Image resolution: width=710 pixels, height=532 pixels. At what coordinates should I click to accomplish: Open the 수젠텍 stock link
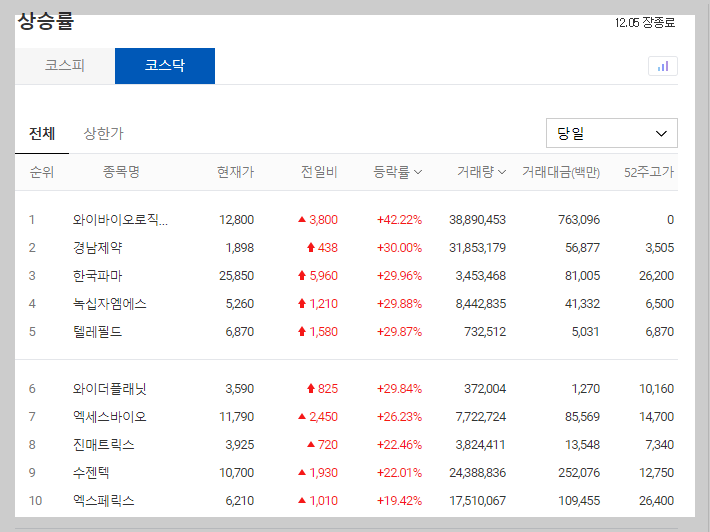point(91,473)
